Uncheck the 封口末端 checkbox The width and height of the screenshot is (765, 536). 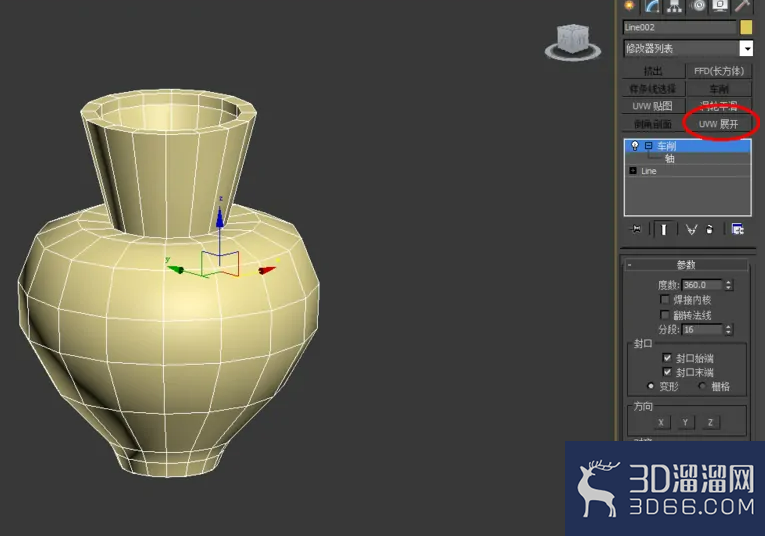tap(667, 372)
